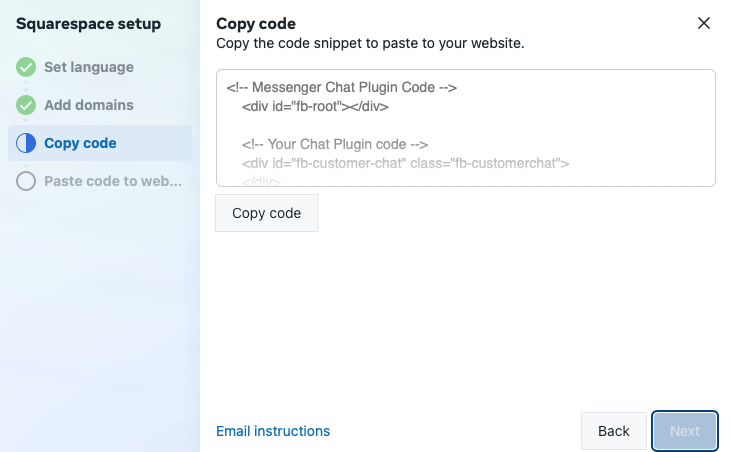Image resolution: width=730 pixels, height=452 pixels.
Task: Open the Paste code to web... step
Action: [x=113, y=181]
